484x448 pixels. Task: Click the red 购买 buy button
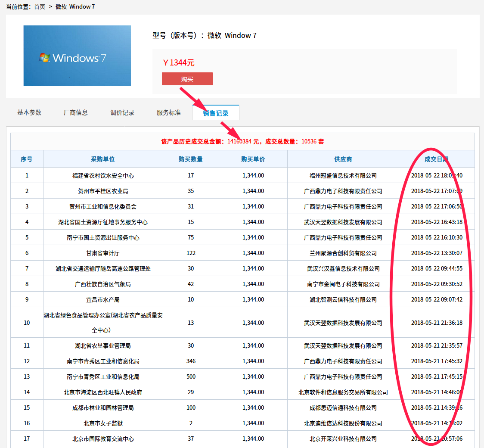click(x=187, y=79)
